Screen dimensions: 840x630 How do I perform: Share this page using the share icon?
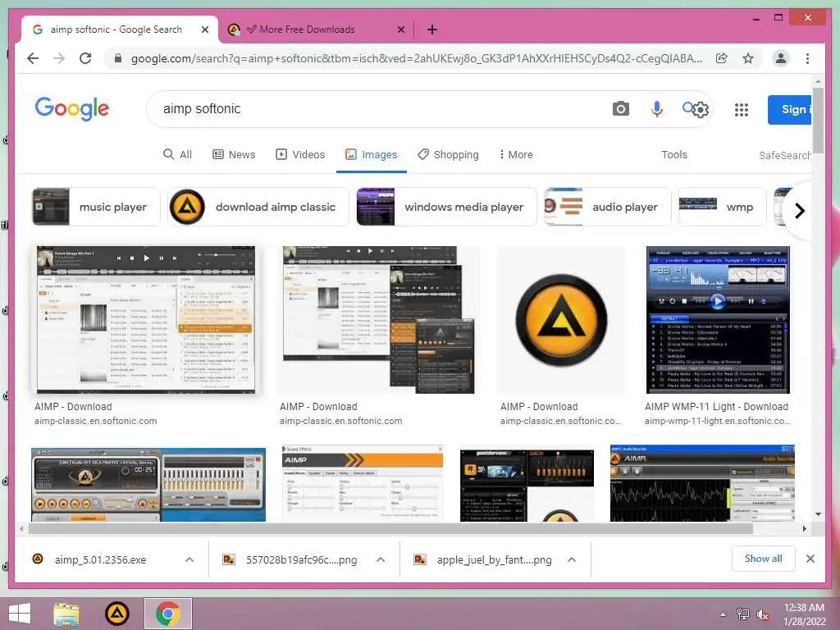722,58
